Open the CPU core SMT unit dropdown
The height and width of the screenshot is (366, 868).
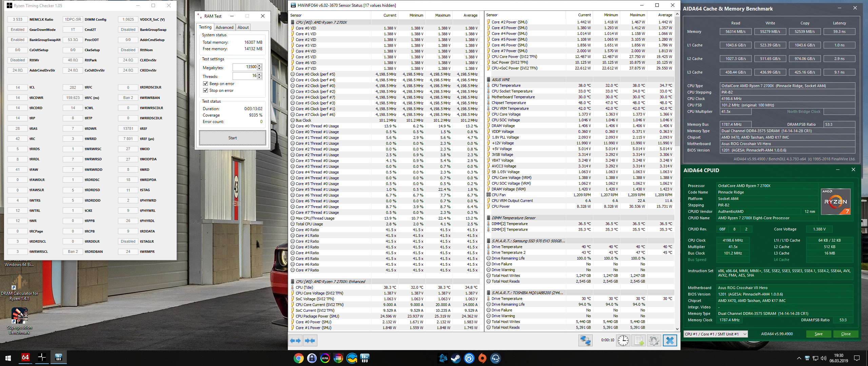click(x=715, y=334)
